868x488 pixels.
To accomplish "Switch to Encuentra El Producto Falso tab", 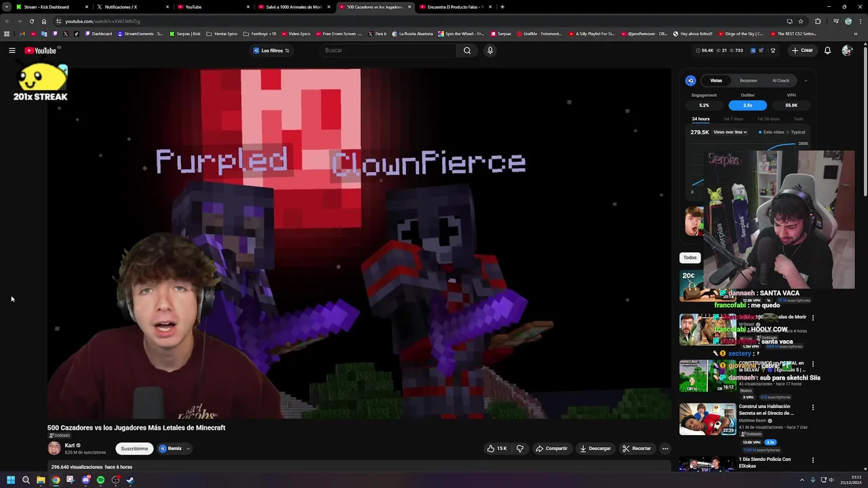I will 455,7.
